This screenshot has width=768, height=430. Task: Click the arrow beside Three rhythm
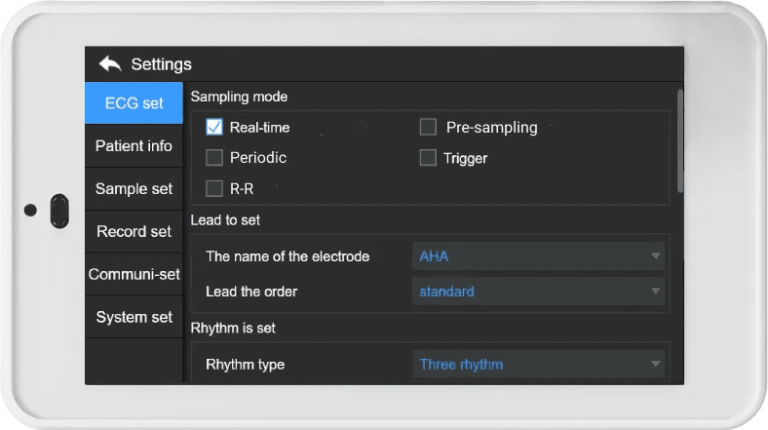pos(656,364)
